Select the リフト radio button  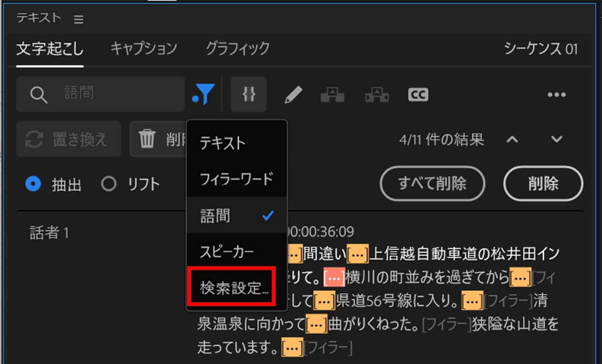108,184
